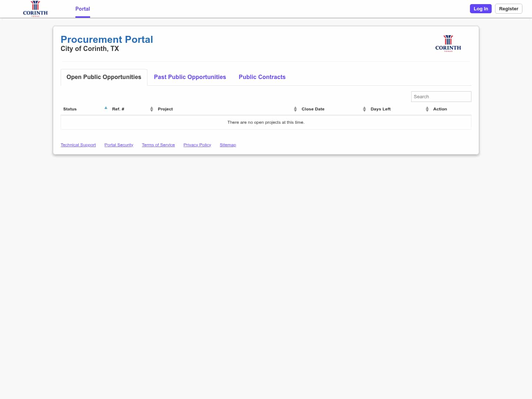Sort the table by Days Left column
Screen dimensions: 532x399
pyautogui.click(x=399, y=109)
